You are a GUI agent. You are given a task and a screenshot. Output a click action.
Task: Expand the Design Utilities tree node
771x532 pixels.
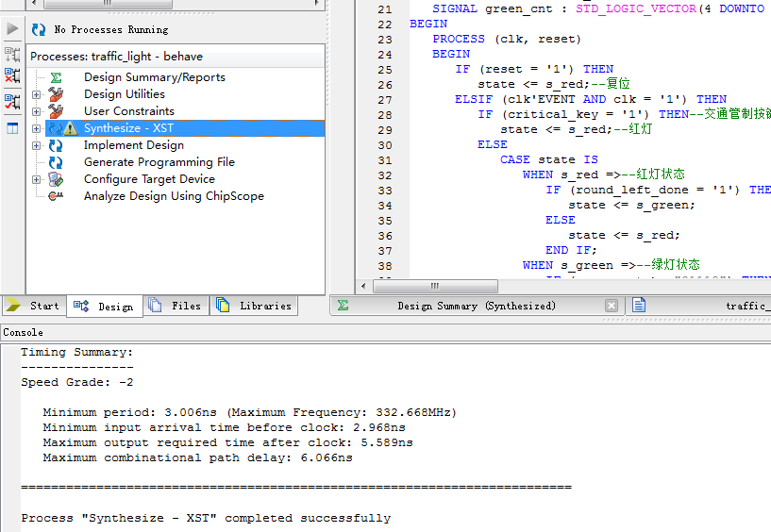pos(37,94)
